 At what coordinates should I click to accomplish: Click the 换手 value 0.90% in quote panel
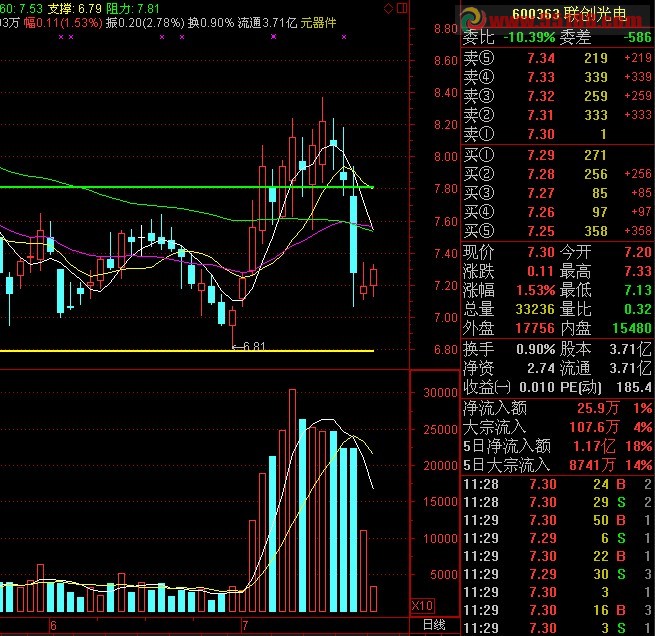point(536,349)
